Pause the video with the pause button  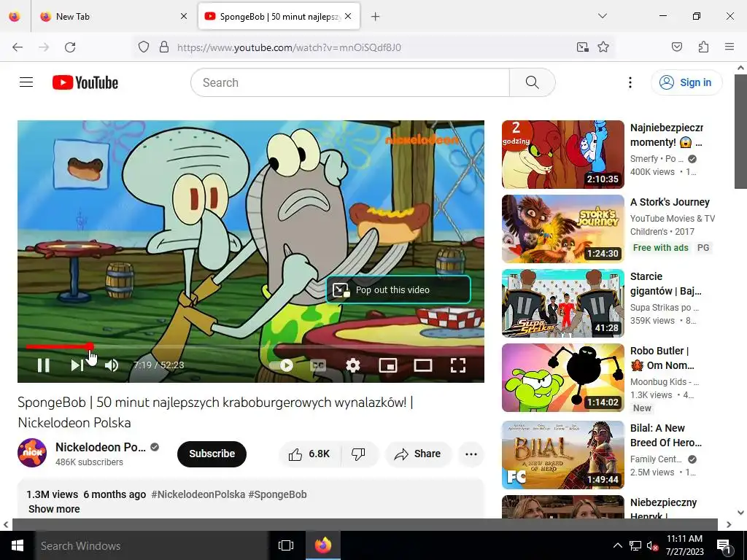[x=43, y=365]
